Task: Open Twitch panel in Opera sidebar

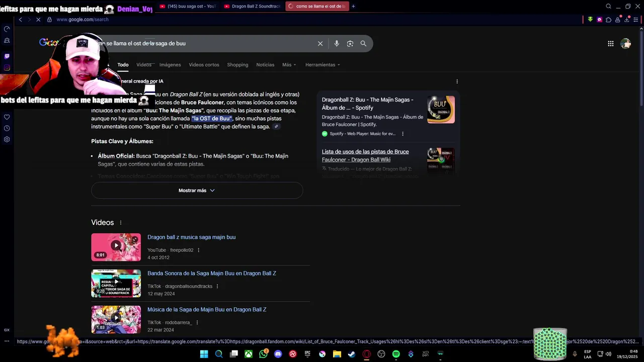Action: 7,56
